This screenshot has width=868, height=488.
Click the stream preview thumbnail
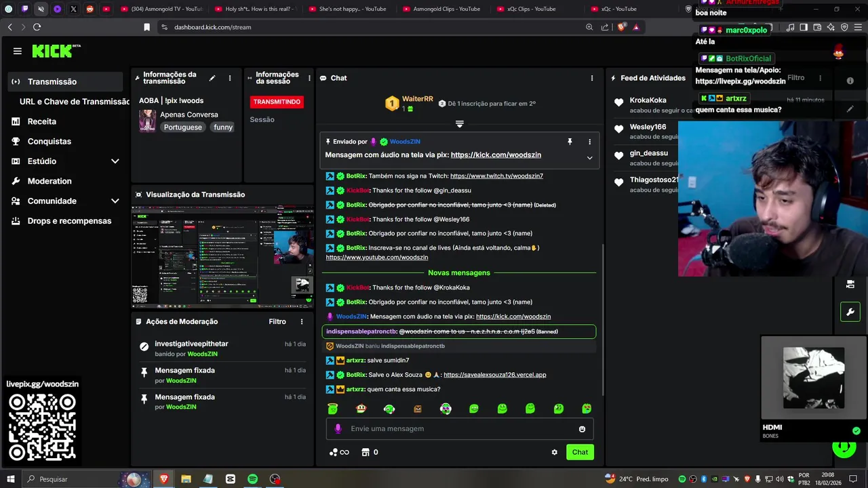(222, 256)
